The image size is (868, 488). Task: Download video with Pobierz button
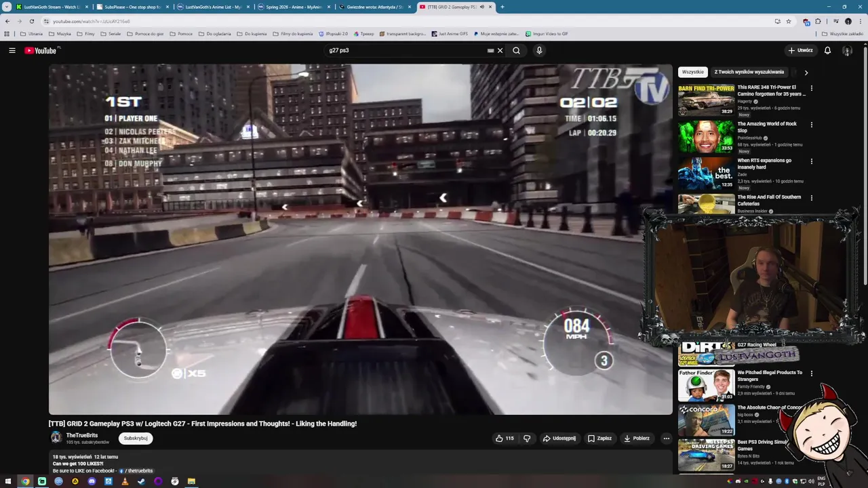tap(637, 439)
